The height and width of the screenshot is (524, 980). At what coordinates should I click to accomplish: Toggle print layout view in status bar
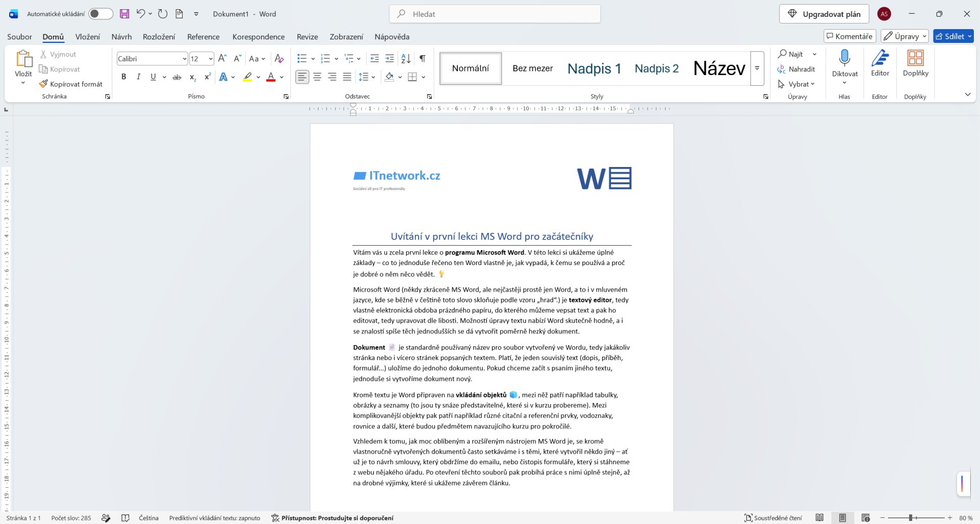tap(843, 518)
